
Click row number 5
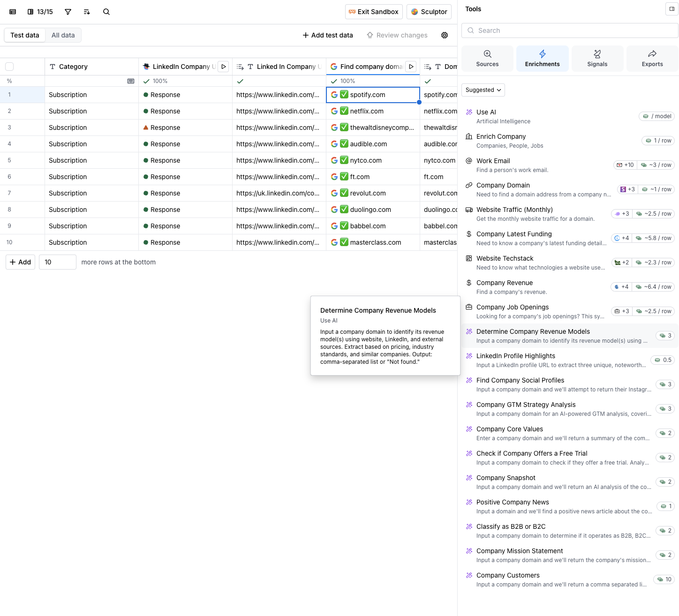pyautogui.click(x=9, y=160)
